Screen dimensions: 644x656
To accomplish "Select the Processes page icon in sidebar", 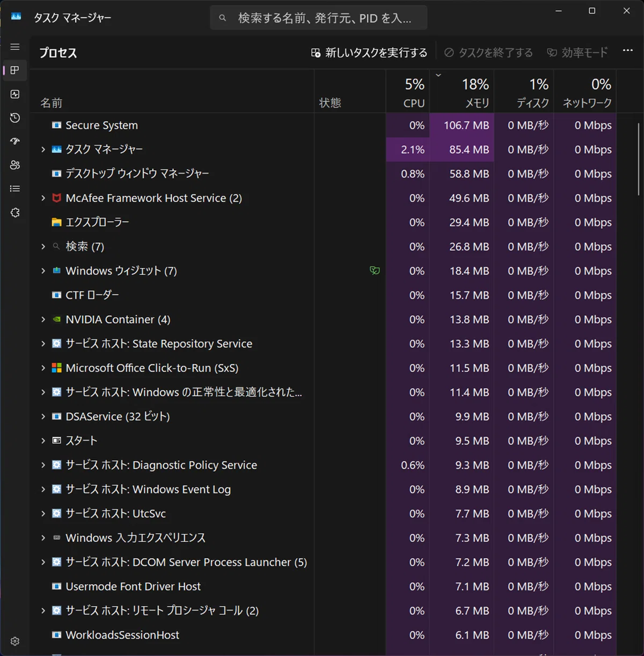I will tap(15, 70).
